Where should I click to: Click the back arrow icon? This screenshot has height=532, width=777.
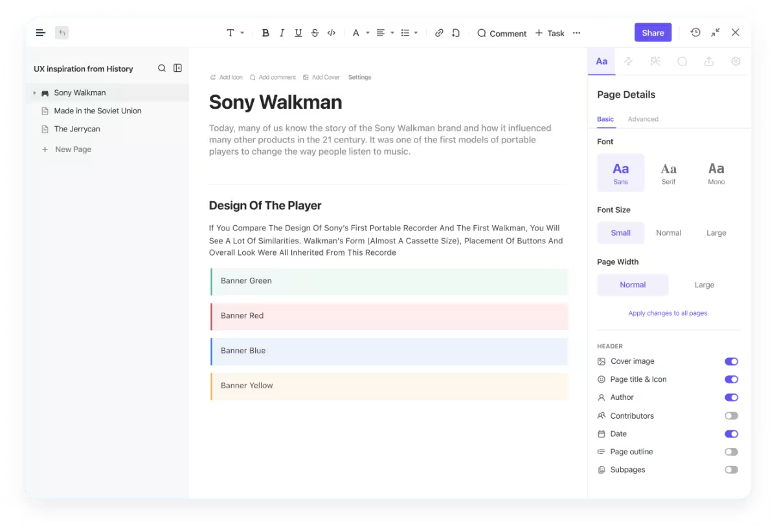click(x=62, y=32)
